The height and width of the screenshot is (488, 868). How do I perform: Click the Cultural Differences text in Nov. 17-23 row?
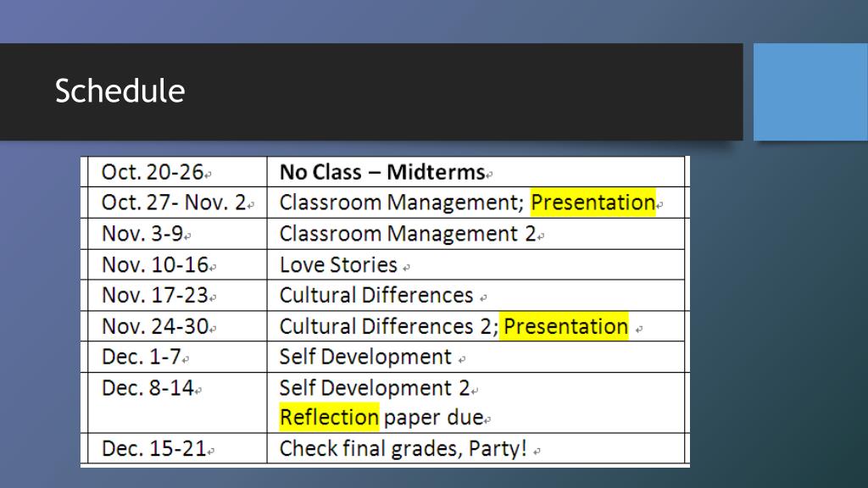click(376, 296)
